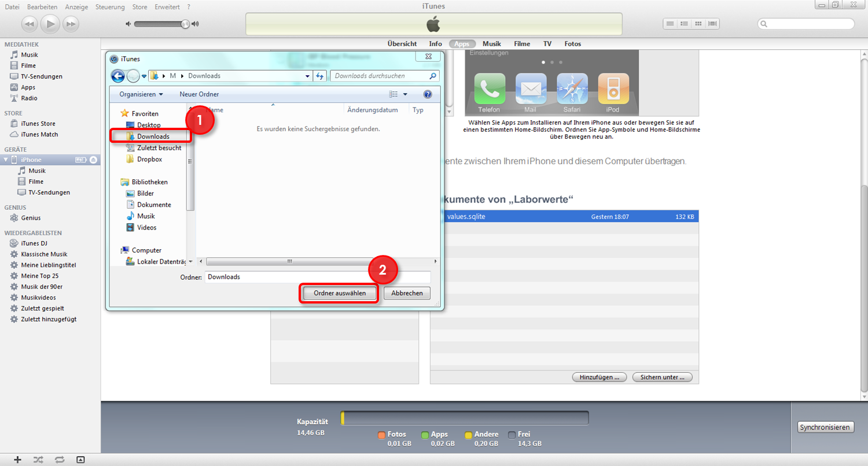Screen dimensions: 868x466
Task: Switch to album list view icon
Action: point(684,24)
